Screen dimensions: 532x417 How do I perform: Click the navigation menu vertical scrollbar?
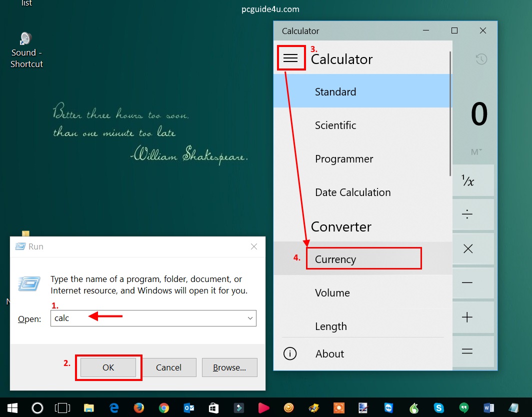click(450, 115)
